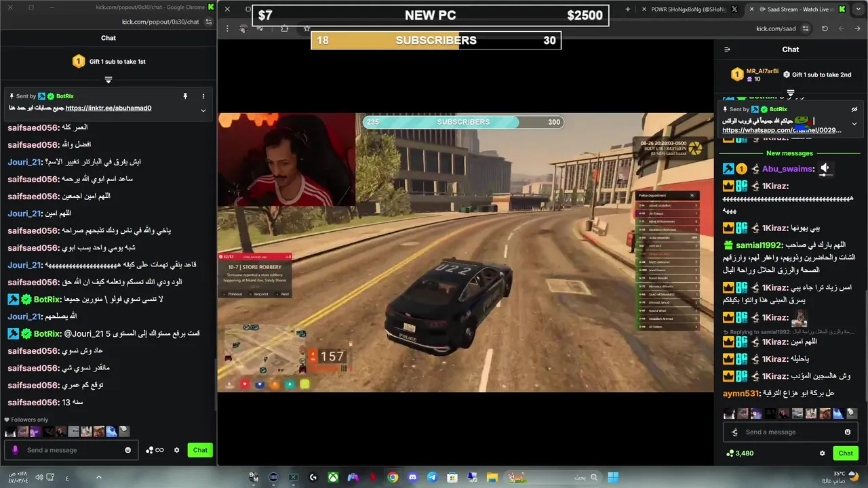Click 235 of 300 subscribers progress bar
The image size is (868, 488).
coord(463,122)
